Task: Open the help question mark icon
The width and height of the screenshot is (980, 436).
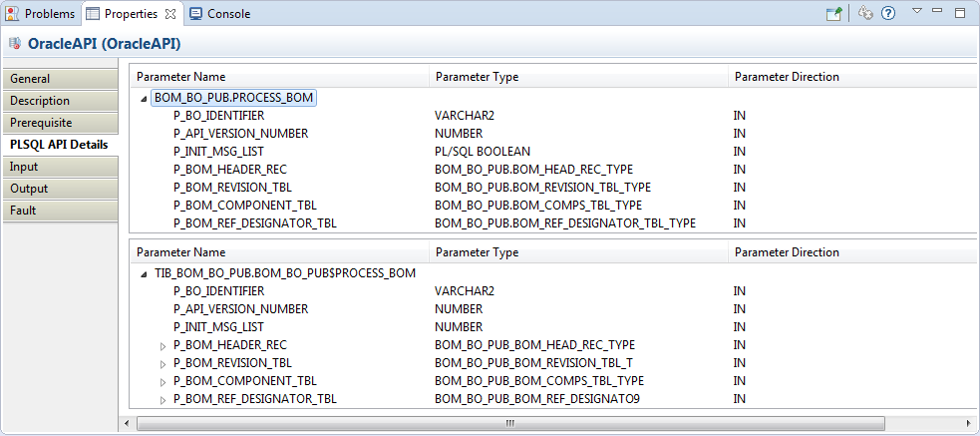Action: tap(888, 13)
